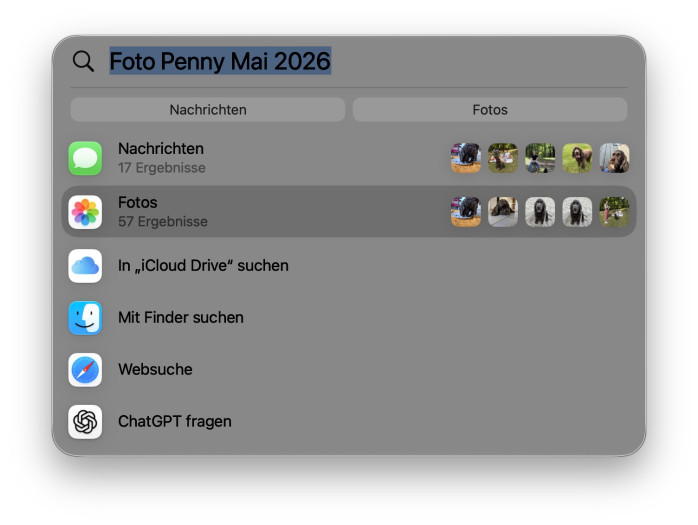Screen dimensions: 698x525
Task: Click the iCloud Drive cloud icon
Action: (x=85, y=266)
